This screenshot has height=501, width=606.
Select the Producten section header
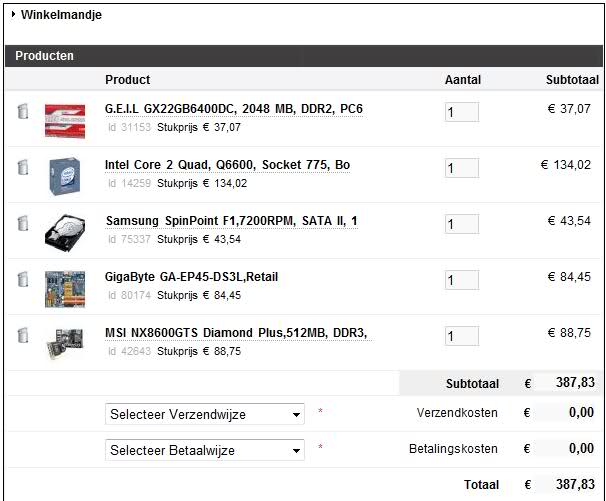44,56
